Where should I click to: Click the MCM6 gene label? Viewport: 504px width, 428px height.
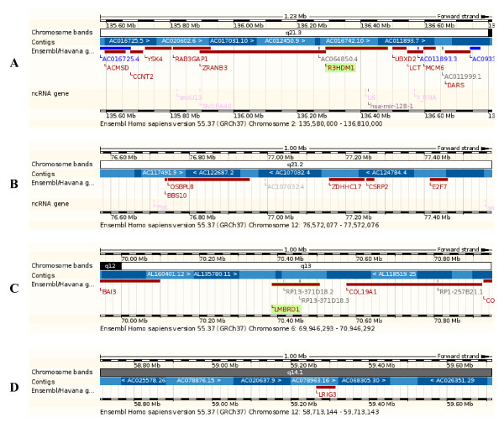tap(434, 68)
